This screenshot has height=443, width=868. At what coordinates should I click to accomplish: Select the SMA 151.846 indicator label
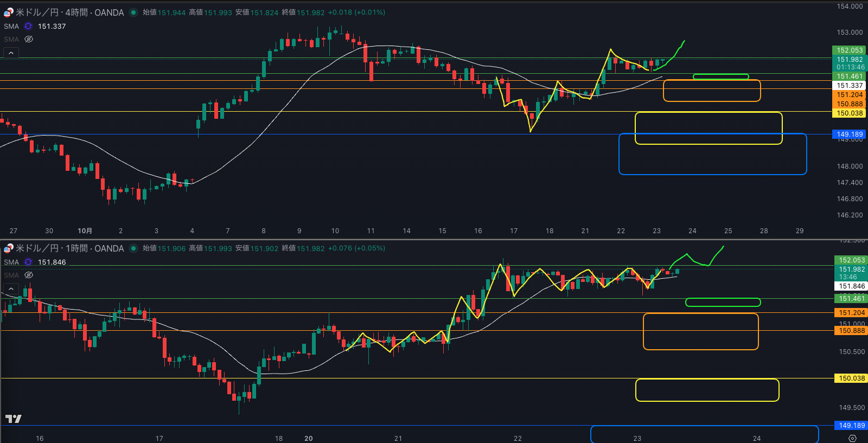pyautogui.click(x=11, y=262)
